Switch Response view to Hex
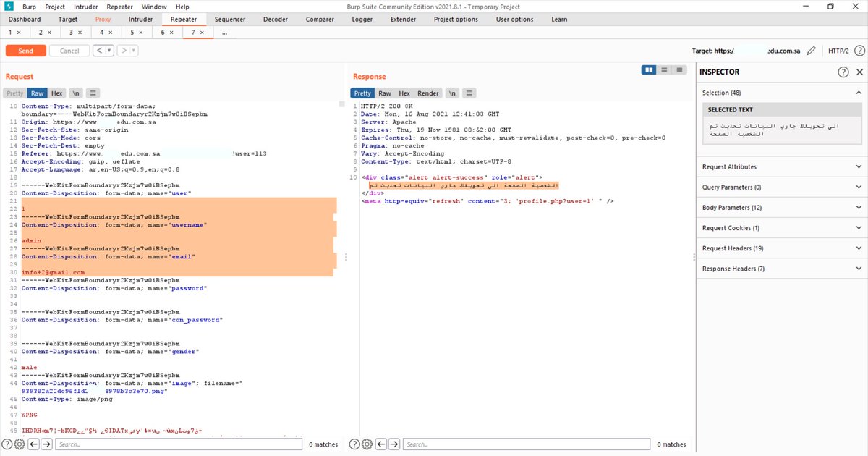Image resolution: width=868 pixels, height=456 pixels. [404, 93]
